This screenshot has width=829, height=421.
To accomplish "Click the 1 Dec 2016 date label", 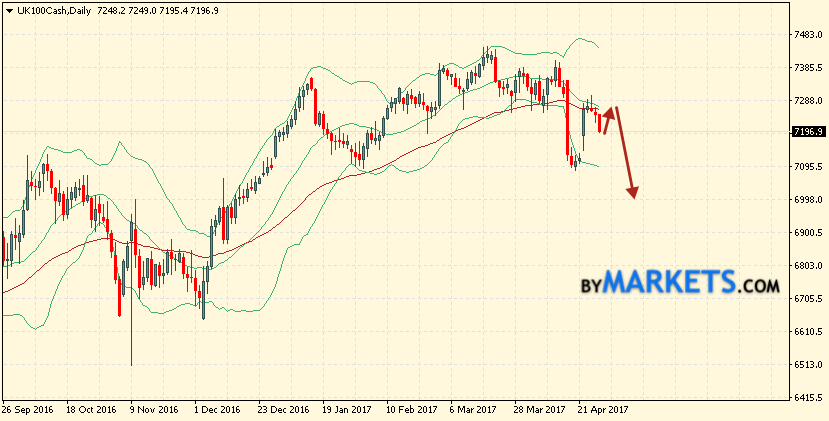I will coord(216,410).
